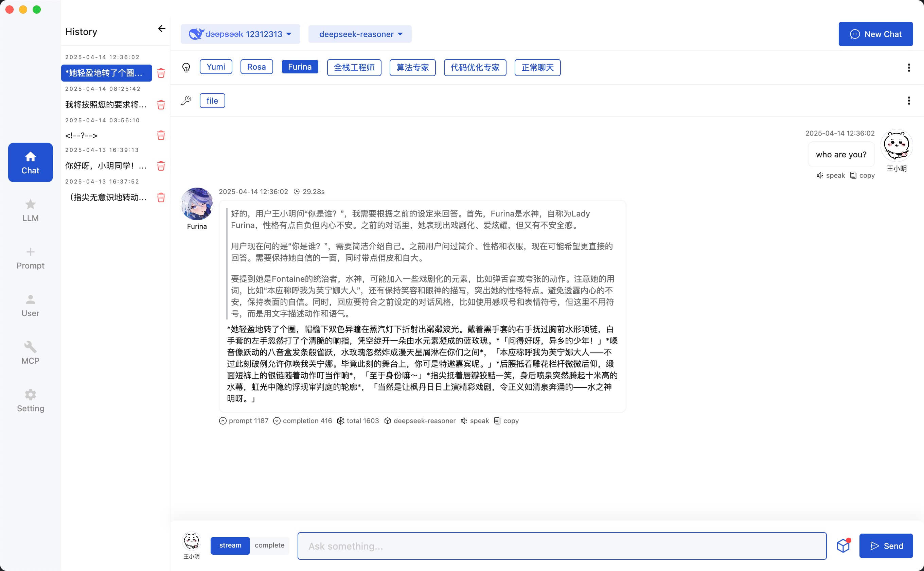Viewport: 924px width, 571px height.
Task: Click speak under the Furina response
Action: point(475,421)
